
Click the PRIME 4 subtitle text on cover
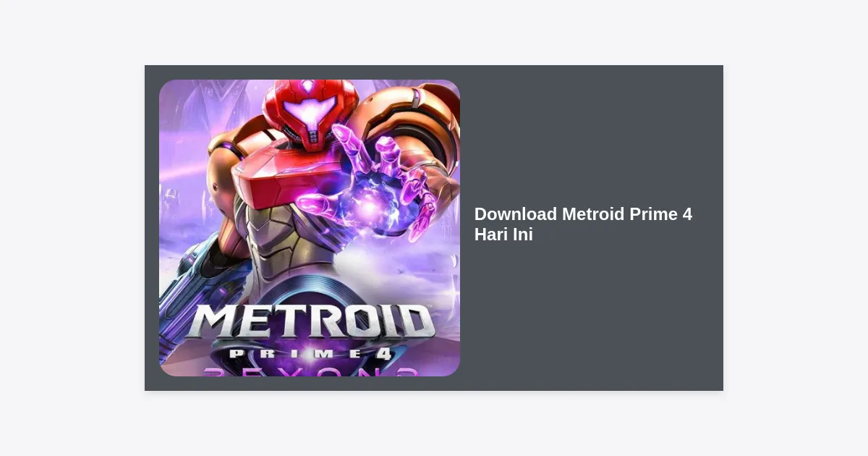pyautogui.click(x=310, y=353)
